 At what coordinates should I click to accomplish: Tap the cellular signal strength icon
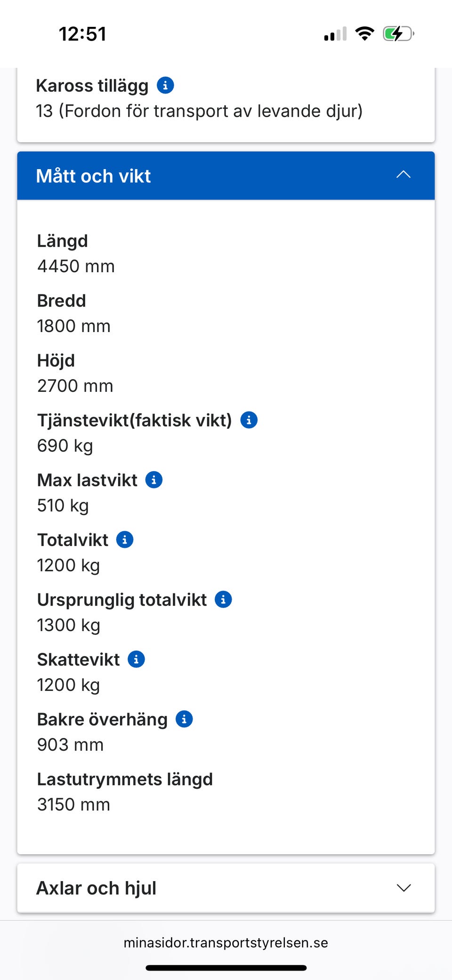click(335, 34)
